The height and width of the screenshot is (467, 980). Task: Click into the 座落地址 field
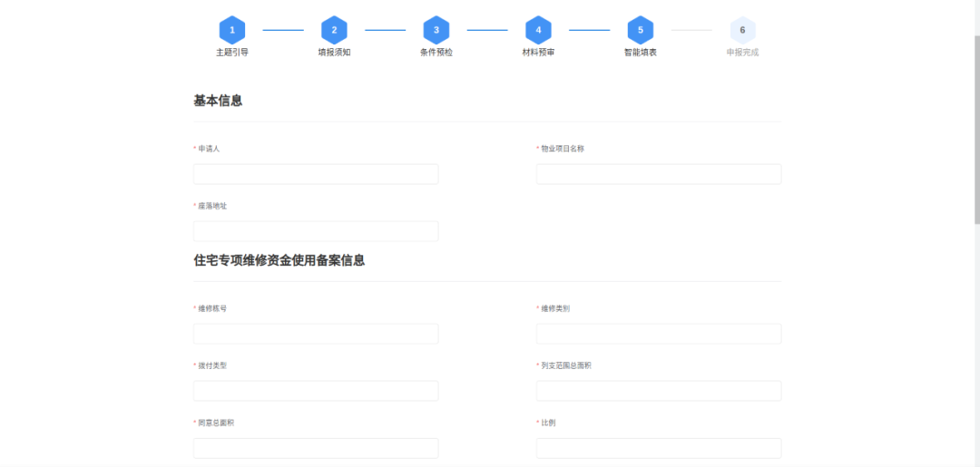(316, 231)
